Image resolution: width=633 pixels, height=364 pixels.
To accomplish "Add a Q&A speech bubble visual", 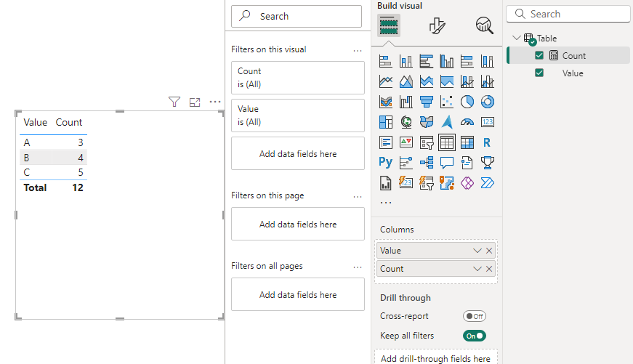I will (x=447, y=163).
